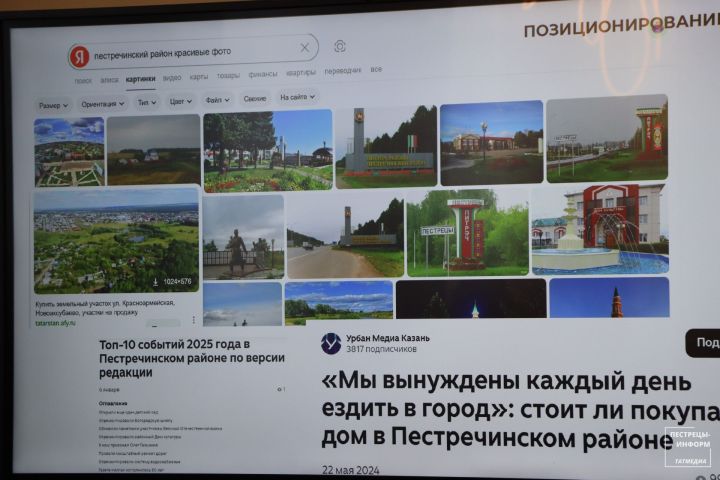Open the финансы tab

click(x=263, y=74)
